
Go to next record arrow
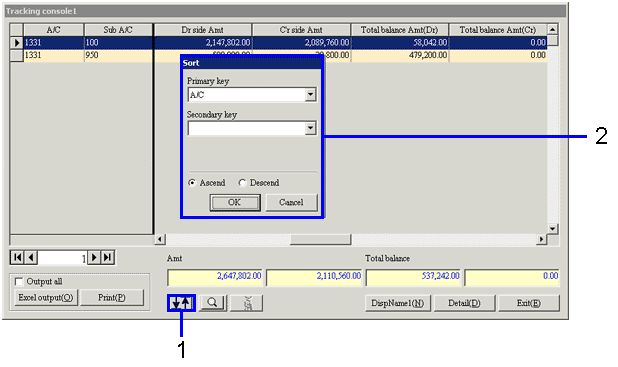point(94,258)
